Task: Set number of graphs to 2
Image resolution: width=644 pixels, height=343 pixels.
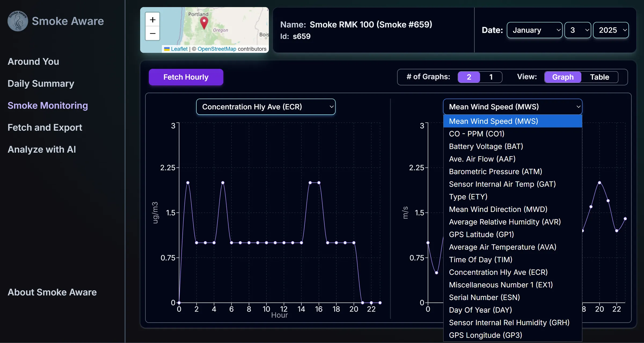Action: pyautogui.click(x=469, y=77)
